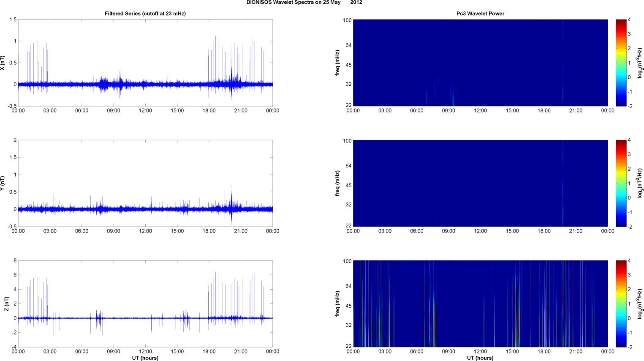Click the '18:00' tick under the Z (nT) plot

[209, 352]
